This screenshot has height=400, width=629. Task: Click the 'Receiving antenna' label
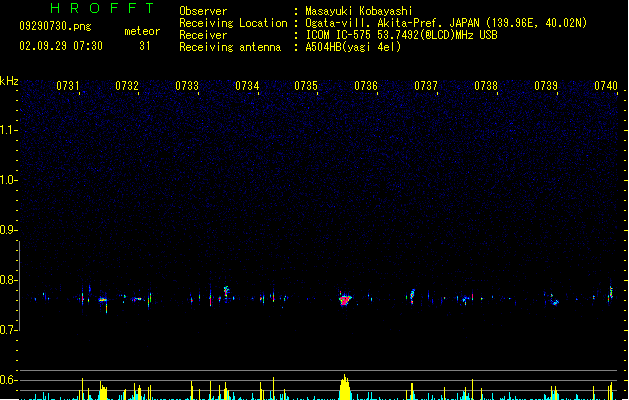pyautogui.click(x=230, y=47)
